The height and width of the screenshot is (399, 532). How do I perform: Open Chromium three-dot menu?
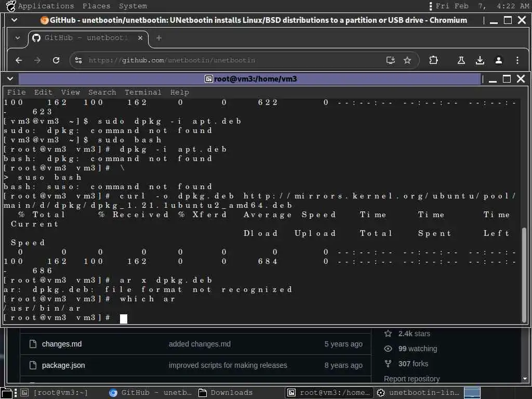[517, 60]
